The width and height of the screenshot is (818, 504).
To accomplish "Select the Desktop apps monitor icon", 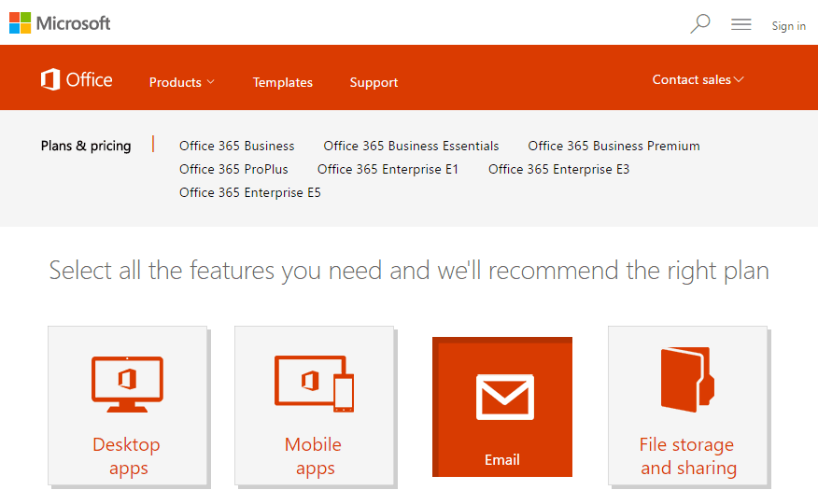I will click(x=127, y=385).
